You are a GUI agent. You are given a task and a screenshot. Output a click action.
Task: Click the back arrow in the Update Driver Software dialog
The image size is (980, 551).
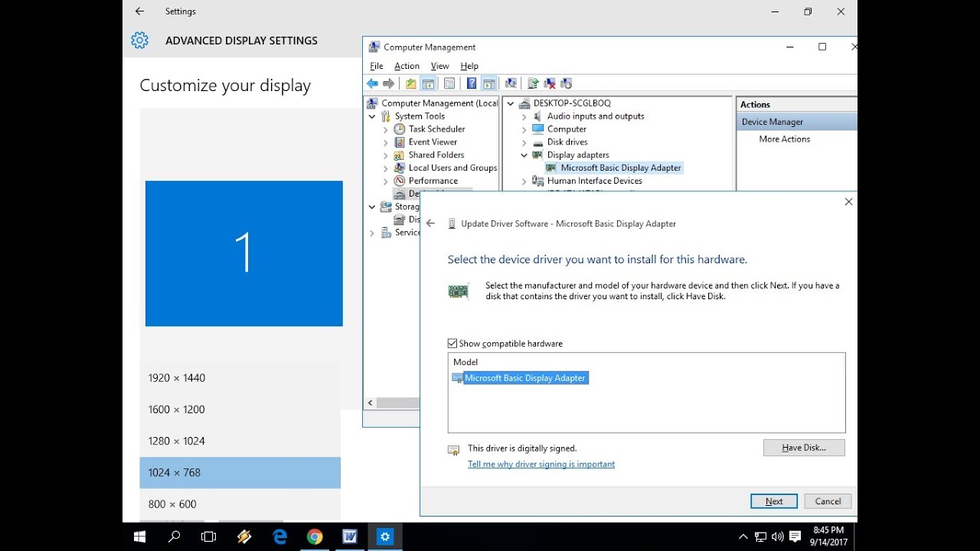click(430, 223)
